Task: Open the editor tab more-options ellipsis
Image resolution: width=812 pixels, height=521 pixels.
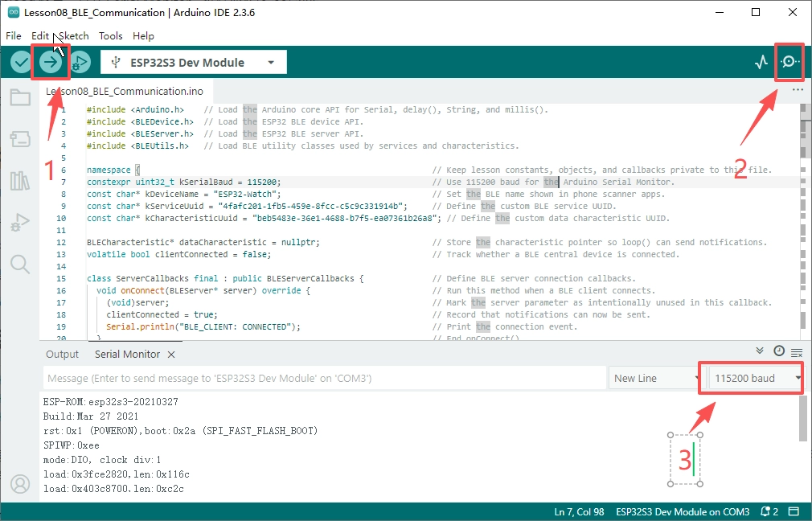Action: [x=798, y=90]
